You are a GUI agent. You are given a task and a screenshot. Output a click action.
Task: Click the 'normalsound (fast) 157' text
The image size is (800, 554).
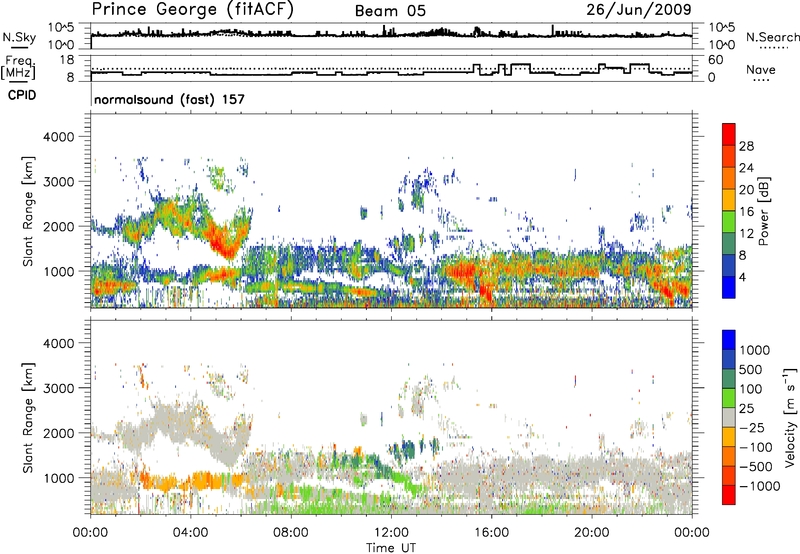169,99
